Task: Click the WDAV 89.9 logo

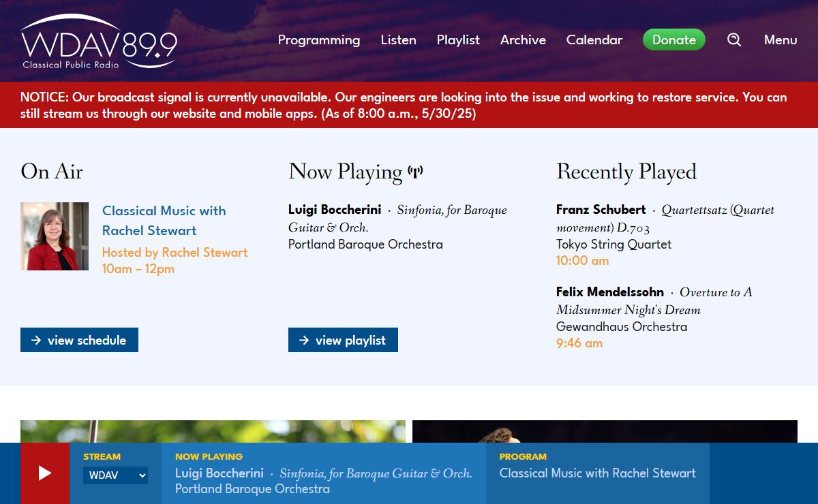Action: click(99, 42)
